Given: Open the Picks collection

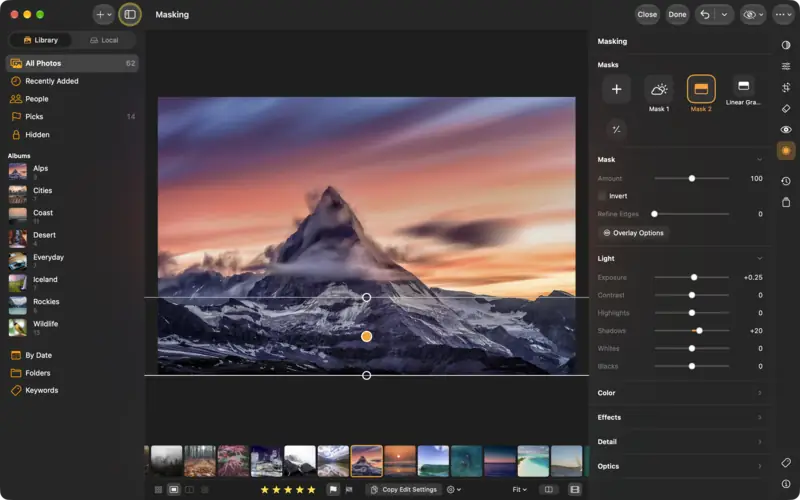Looking at the screenshot, I should coord(72,117).
